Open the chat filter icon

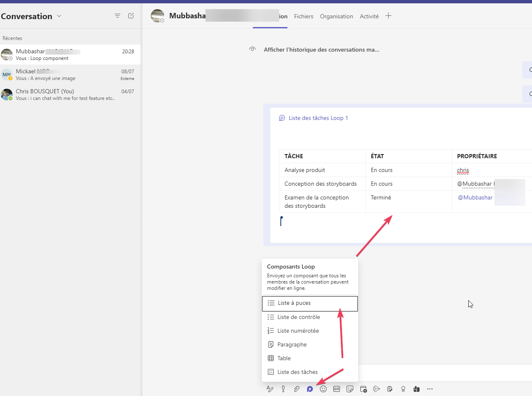pyautogui.click(x=117, y=16)
